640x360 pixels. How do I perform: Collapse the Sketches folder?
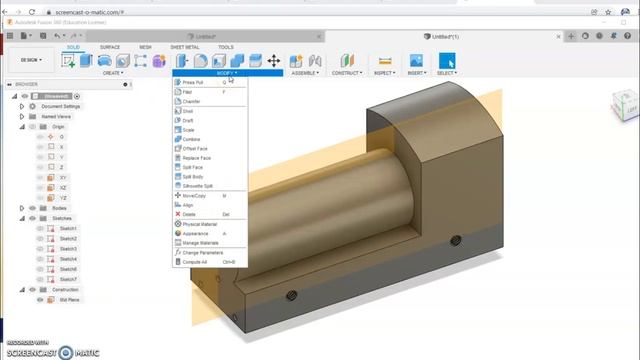22,218
